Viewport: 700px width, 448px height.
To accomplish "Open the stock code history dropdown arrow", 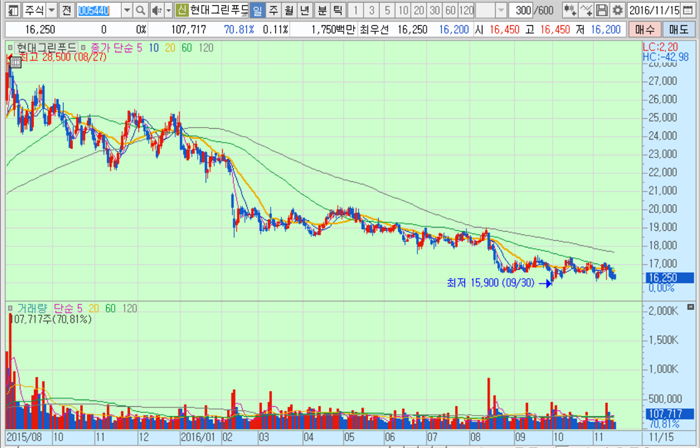I will pos(126,10).
